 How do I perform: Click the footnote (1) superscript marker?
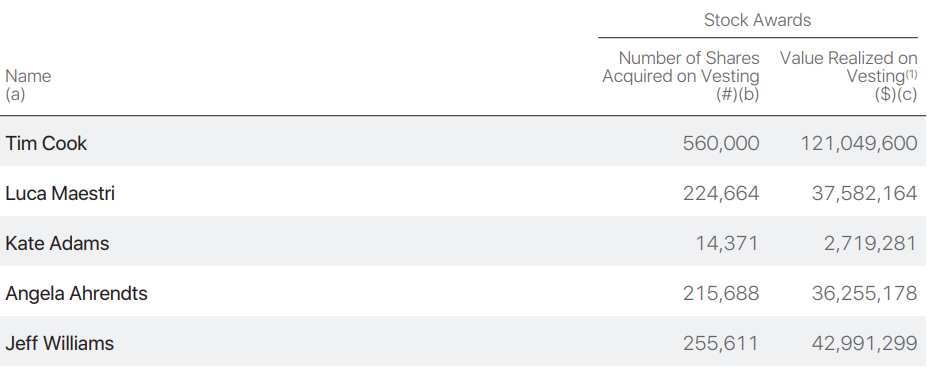click(912, 72)
